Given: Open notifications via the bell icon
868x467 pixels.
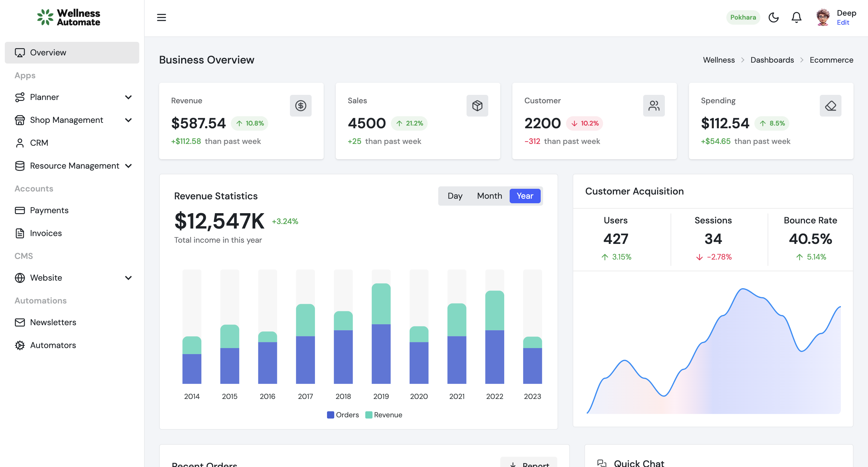Looking at the screenshot, I should [x=796, y=17].
